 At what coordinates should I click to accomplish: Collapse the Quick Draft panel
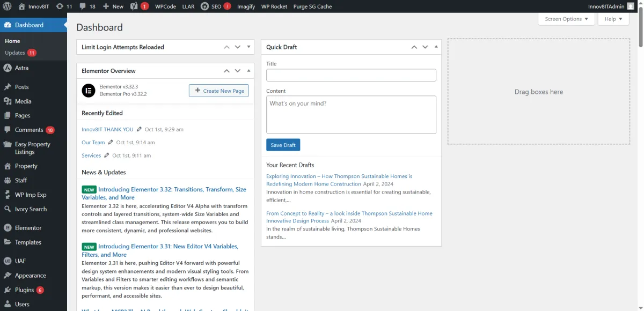(436, 47)
